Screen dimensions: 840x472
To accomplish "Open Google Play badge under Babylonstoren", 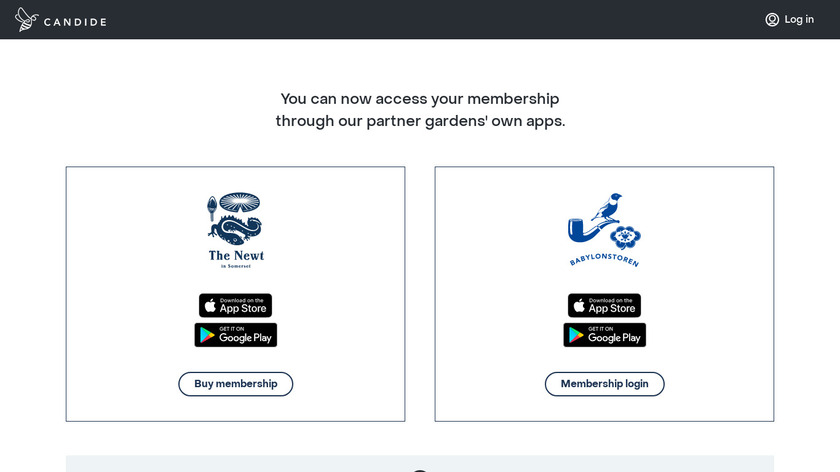I will pyautogui.click(x=604, y=335).
